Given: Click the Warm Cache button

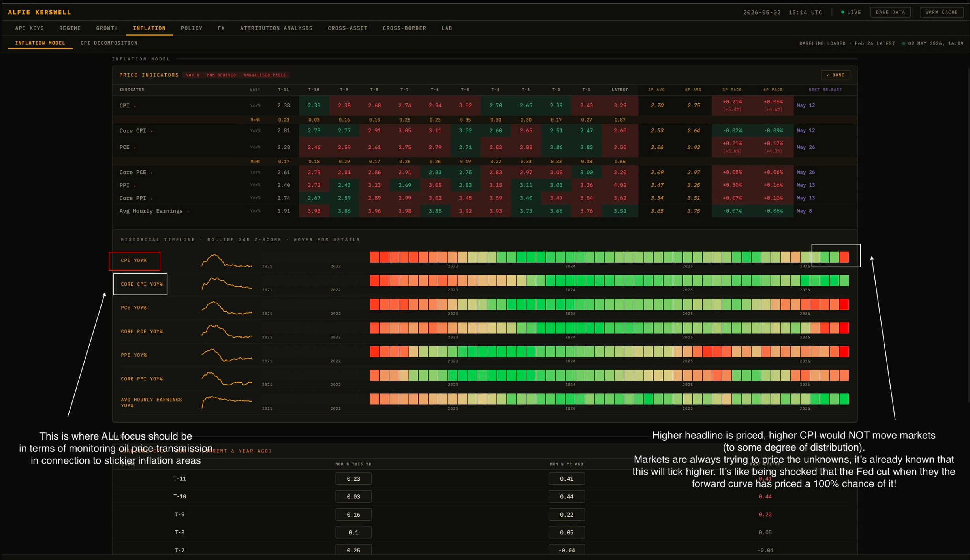Looking at the screenshot, I should (941, 12).
